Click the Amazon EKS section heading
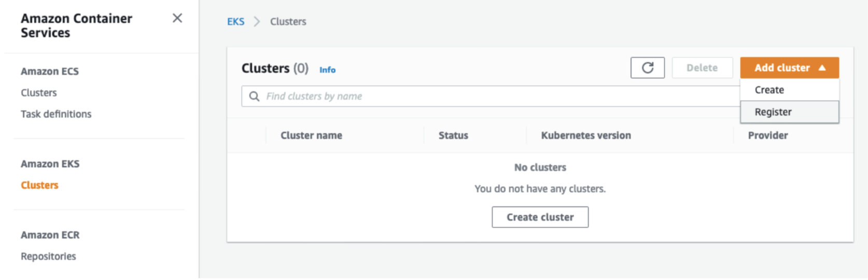The height and width of the screenshot is (280, 868). (50, 164)
